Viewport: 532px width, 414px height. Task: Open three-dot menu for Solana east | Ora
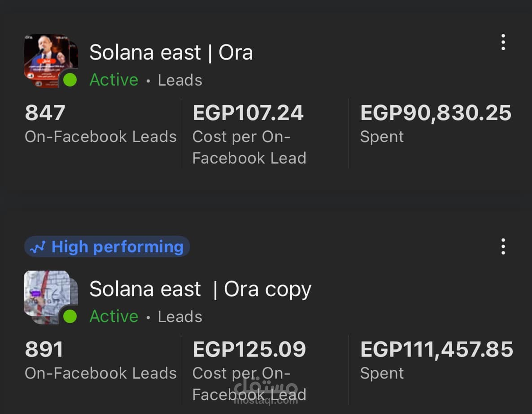(x=503, y=43)
